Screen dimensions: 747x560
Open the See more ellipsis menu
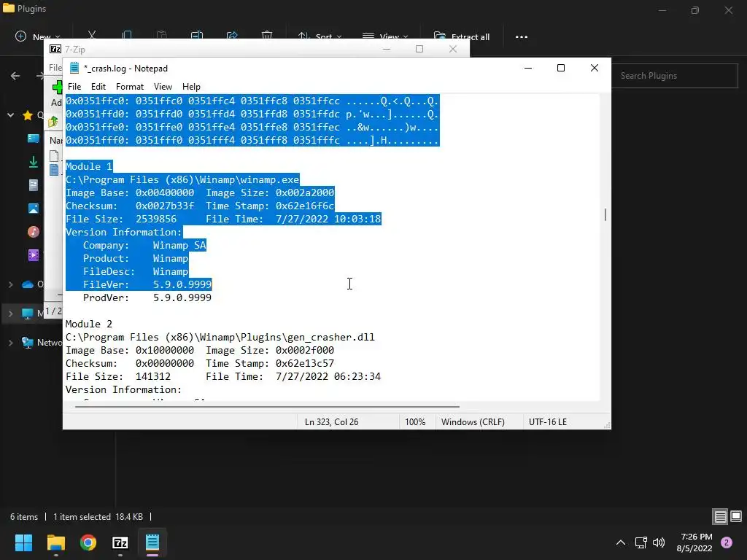tap(521, 36)
